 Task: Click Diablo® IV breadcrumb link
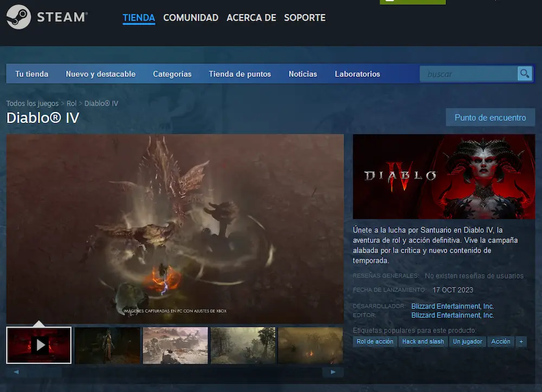pyautogui.click(x=101, y=104)
